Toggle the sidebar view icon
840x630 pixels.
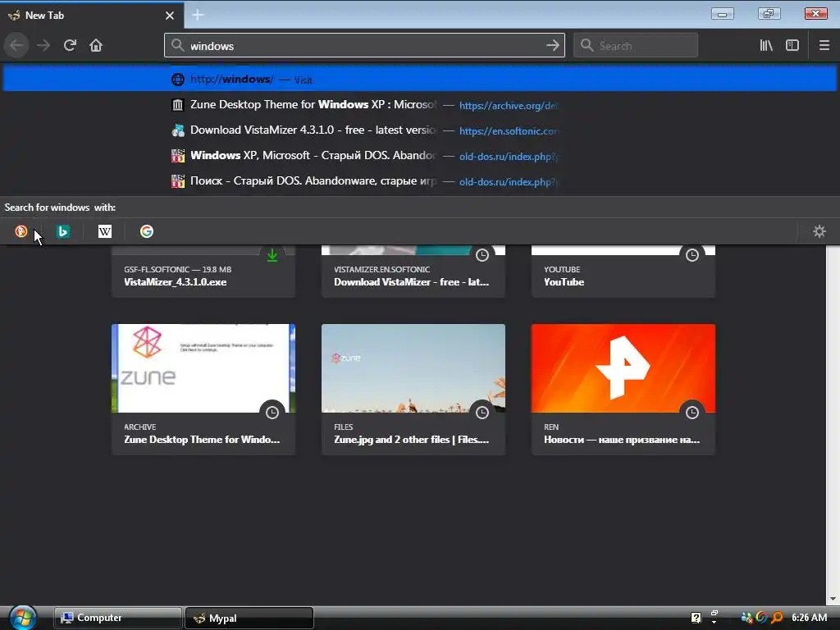click(792, 46)
